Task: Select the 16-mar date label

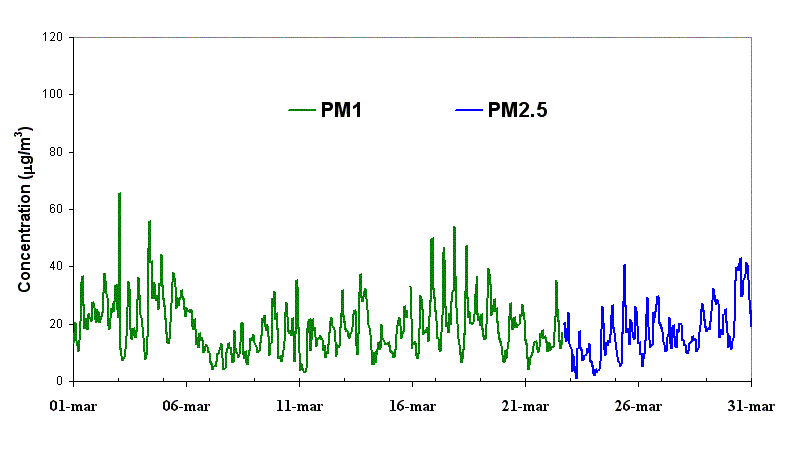Action: coord(412,406)
